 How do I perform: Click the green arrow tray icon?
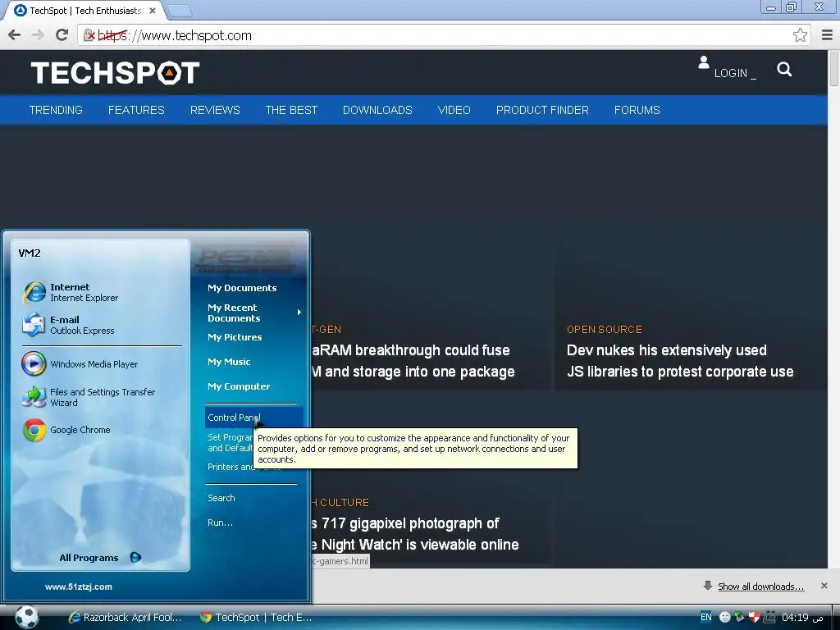click(739, 617)
